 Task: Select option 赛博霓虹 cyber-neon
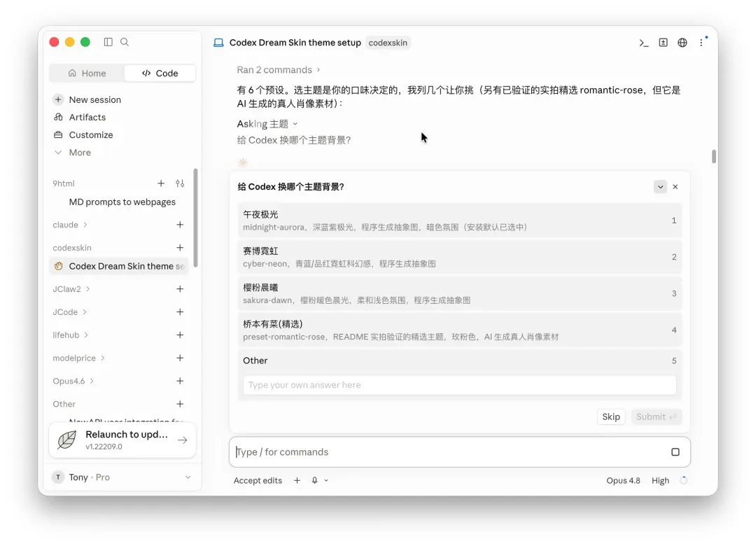click(459, 257)
